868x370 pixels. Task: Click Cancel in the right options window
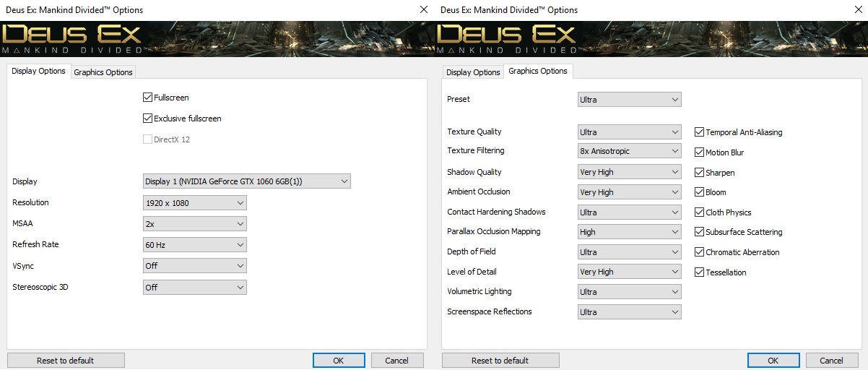click(832, 360)
